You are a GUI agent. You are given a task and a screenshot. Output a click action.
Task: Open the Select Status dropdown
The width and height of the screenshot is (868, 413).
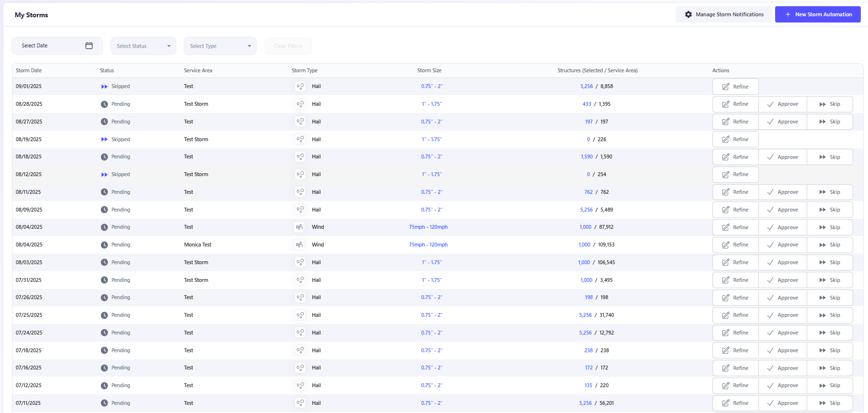point(143,46)
